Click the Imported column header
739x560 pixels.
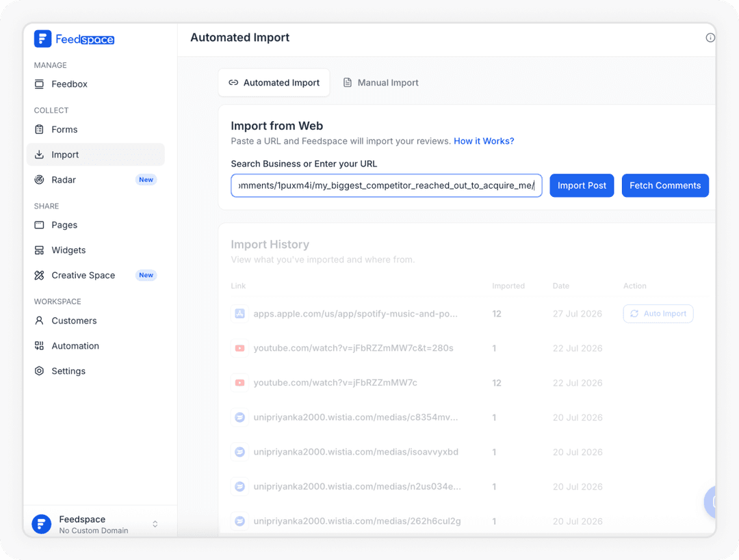click(x=508, y=286)
